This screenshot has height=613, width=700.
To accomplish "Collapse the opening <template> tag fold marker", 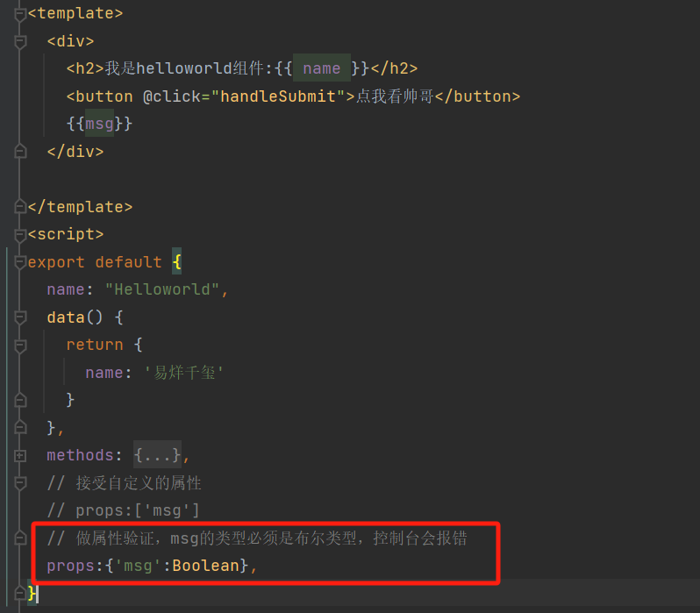I will pyautogui.click(x=20, y=14).
